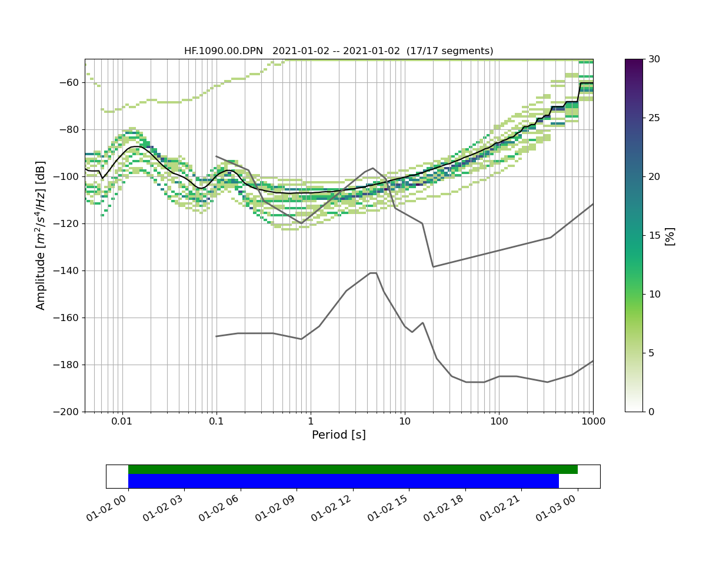
Task: Click the colorbar tick labeled 15
Action: coord(654,235)
